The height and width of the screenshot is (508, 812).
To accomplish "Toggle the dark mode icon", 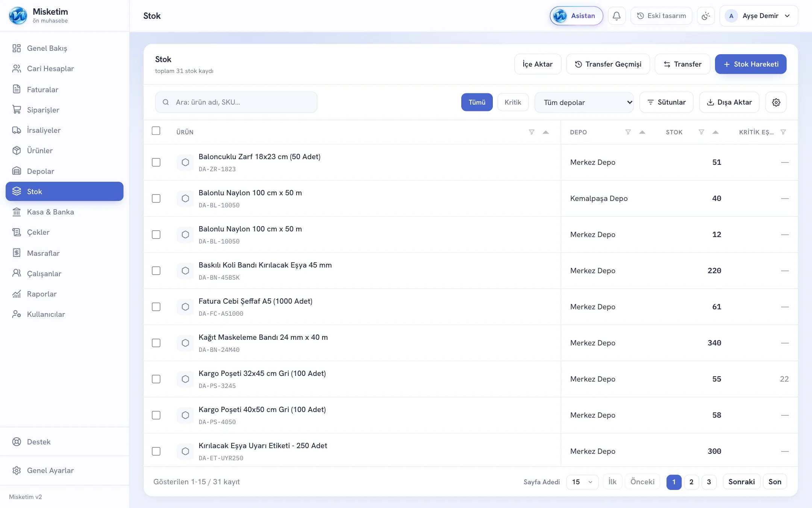I will pos(706,16).
